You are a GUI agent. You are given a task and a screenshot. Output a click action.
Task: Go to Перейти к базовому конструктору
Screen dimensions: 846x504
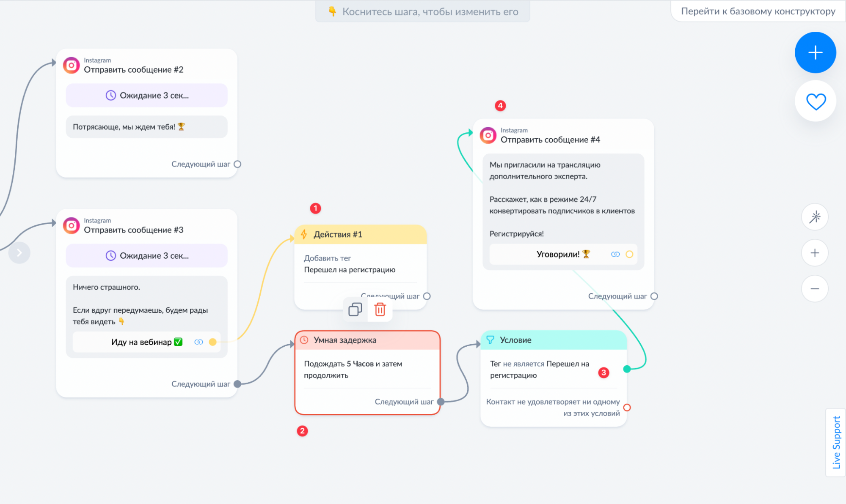[758, 11]
